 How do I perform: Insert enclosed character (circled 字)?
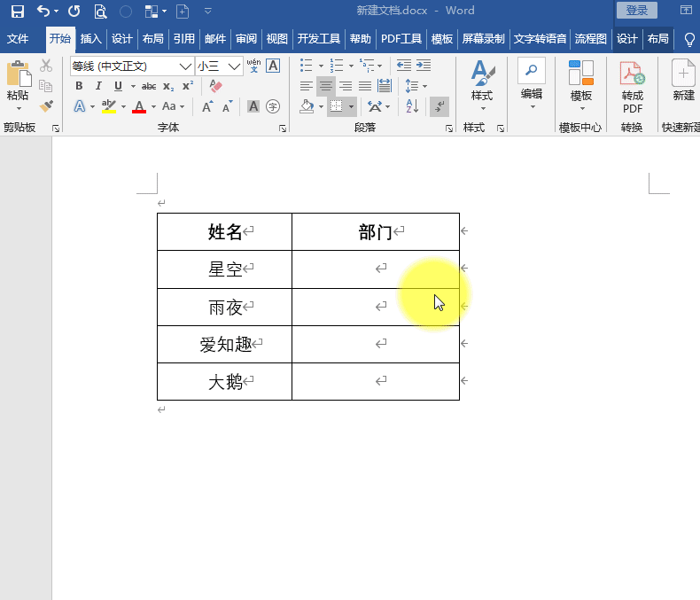(273, 106)
